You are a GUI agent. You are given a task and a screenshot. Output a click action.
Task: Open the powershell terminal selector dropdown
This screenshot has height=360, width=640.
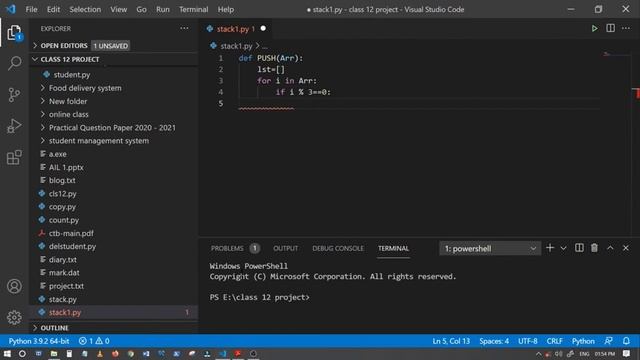click(489, 248)
